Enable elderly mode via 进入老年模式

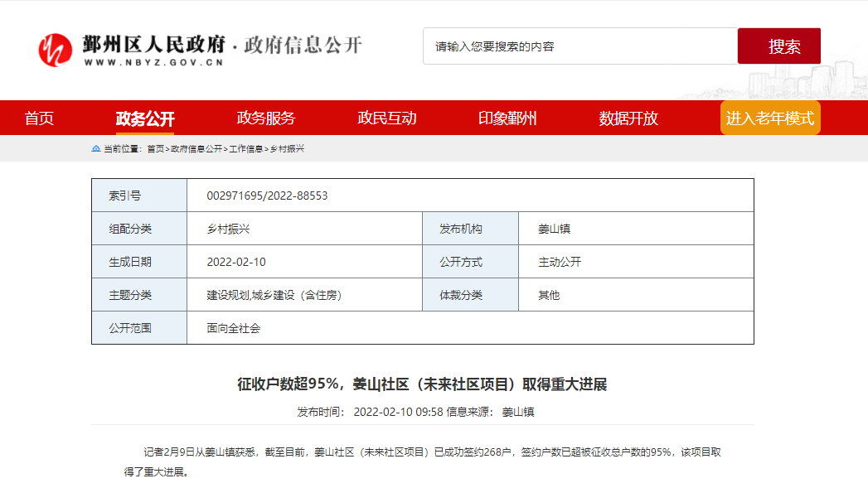pyautogui.click(x=770, y=118)
